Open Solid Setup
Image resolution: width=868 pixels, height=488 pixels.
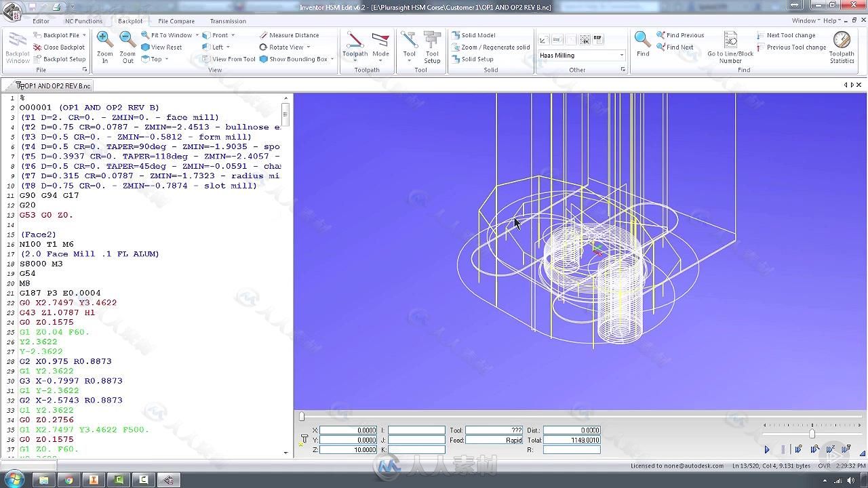(473, 59)
